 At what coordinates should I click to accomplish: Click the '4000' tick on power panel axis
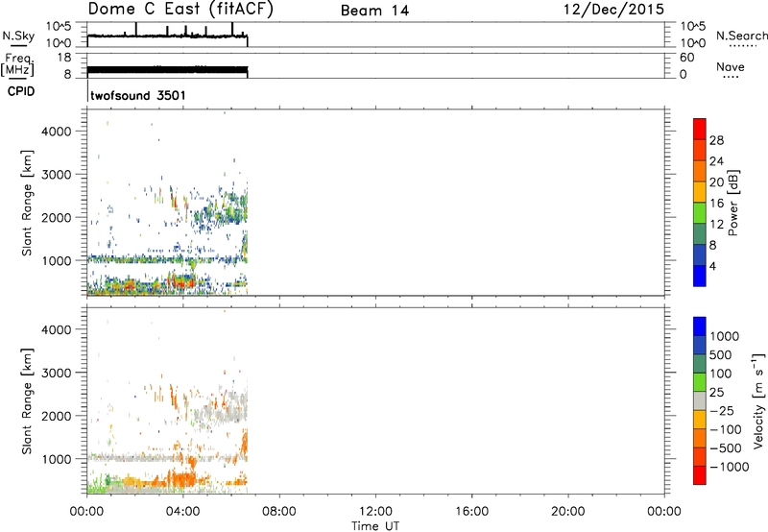coord(57,132)
